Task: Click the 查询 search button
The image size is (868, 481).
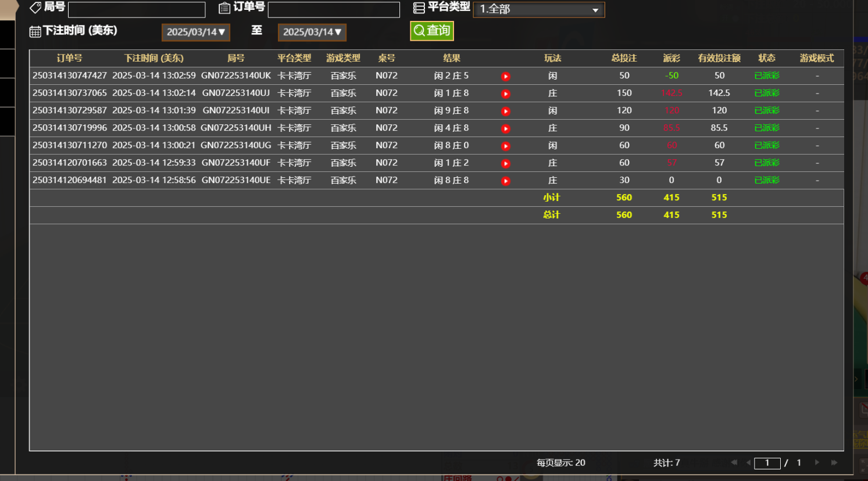Action: [x=432, y=31]
